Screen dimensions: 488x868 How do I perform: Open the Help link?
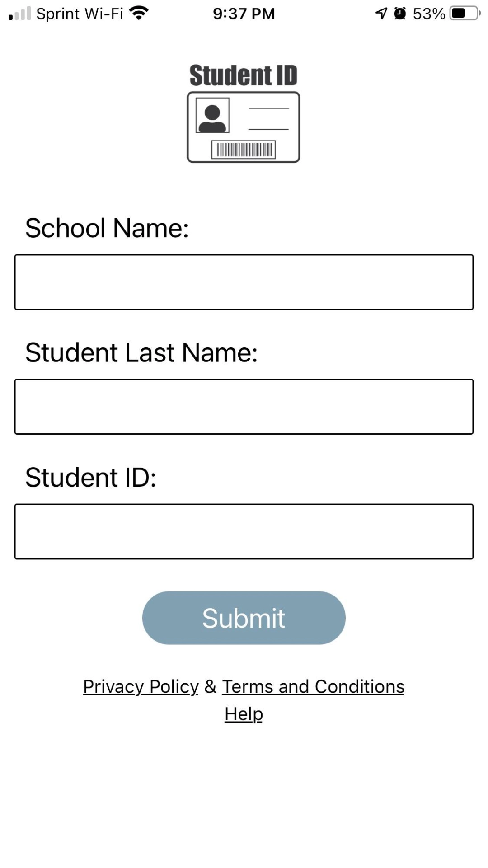pos(244,714)
